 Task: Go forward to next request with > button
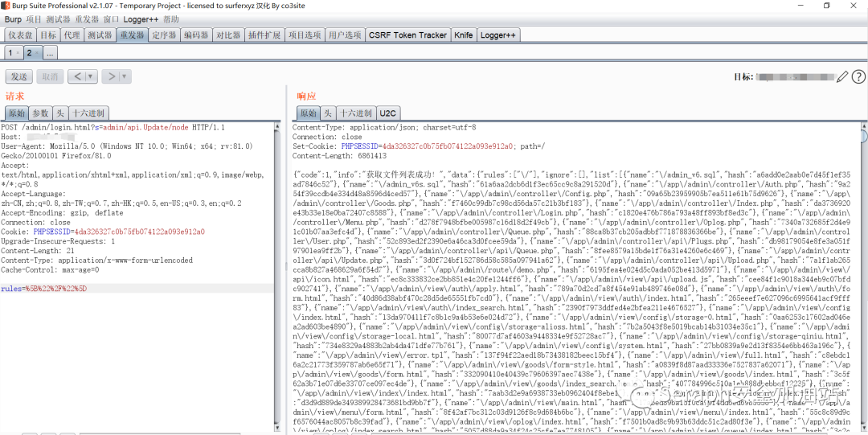(111, 76)
